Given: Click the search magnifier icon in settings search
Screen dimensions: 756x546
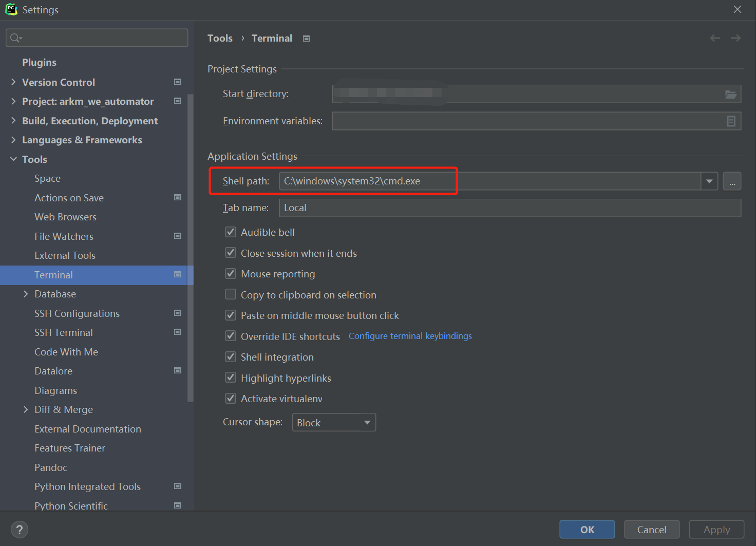Looking at the screenshot, I should click(x=16, y=38).
